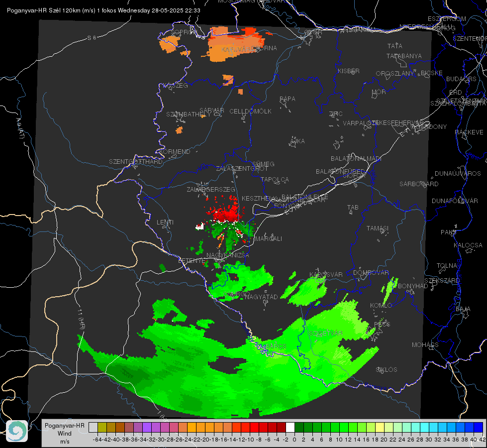487x448 pixels.
Task: Click the KORMEND label
Action: [x=175, y=151]
